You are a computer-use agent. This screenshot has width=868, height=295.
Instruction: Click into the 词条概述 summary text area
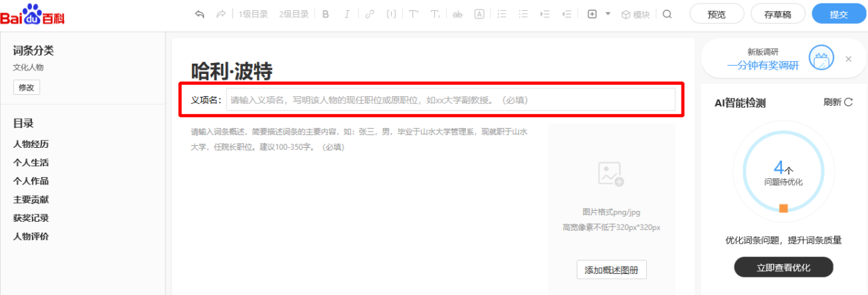[361, 139]
